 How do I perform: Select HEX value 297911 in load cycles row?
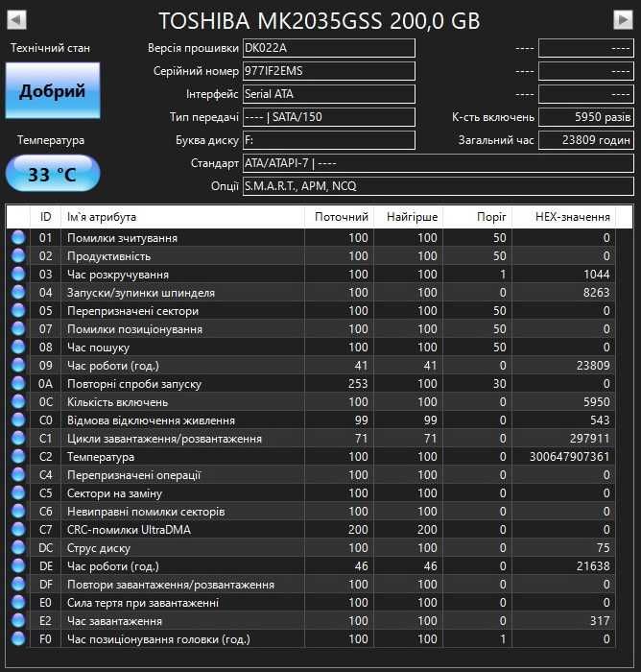click(x=589, y=439)
